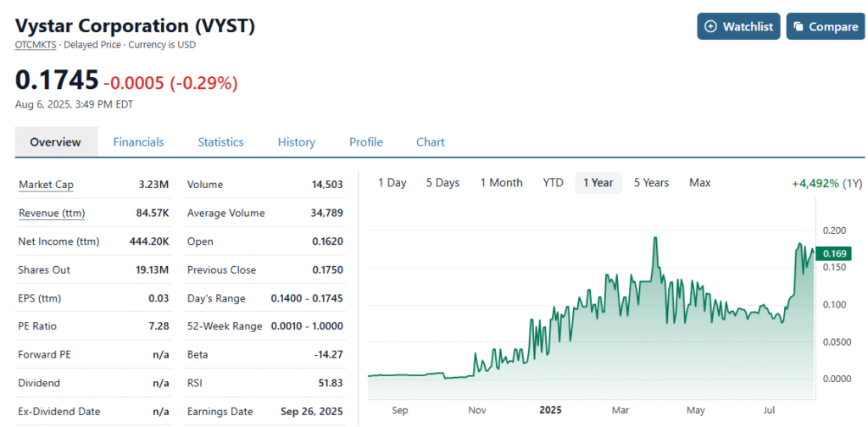Select the YTD chart range
868x427 pixels.
(x=553, y=182)
